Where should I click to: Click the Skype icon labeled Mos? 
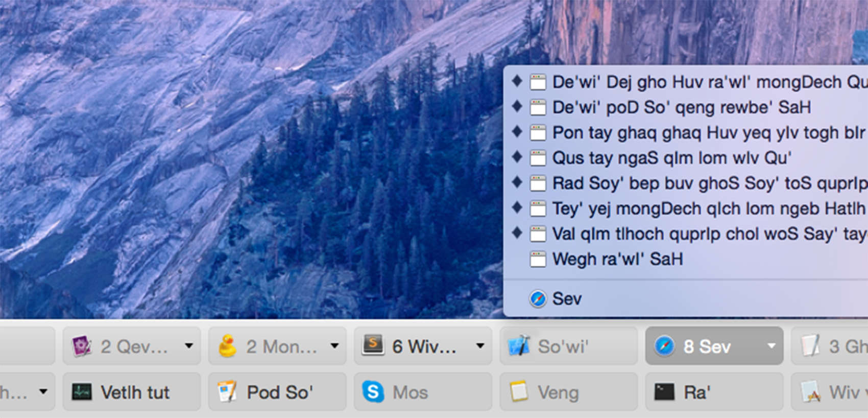click(x=373, y=392)
